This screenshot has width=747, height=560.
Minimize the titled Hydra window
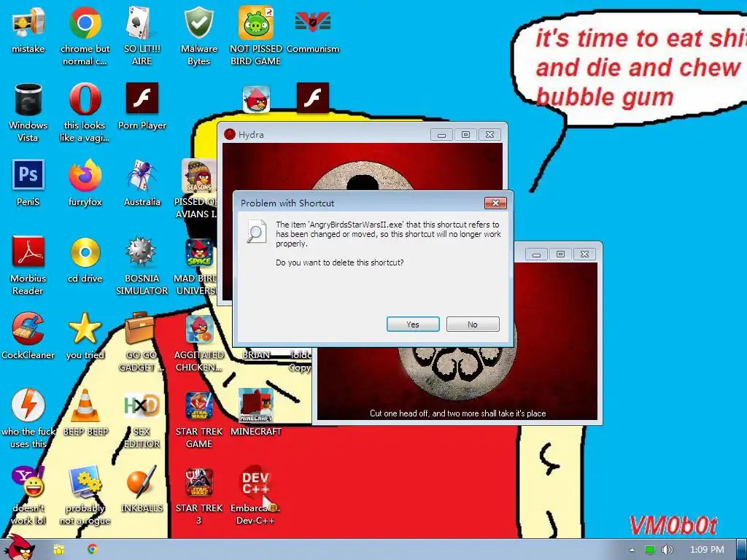(x=441, y=135)
